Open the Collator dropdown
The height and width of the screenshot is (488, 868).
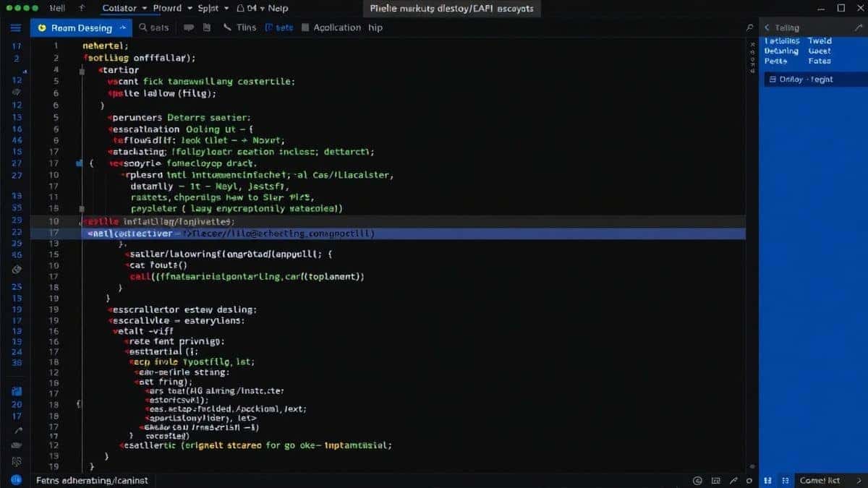126,8
